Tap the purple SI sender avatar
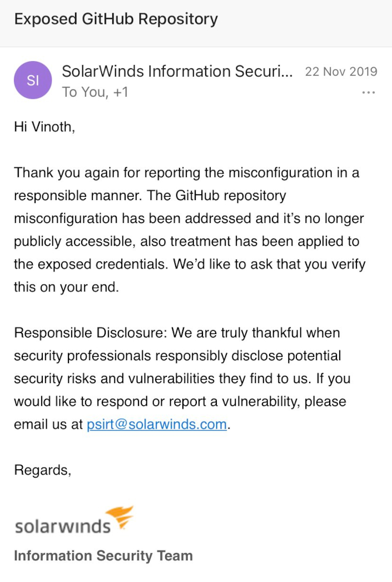The height and width of the screenshot is (582, 392). (33, 80)
